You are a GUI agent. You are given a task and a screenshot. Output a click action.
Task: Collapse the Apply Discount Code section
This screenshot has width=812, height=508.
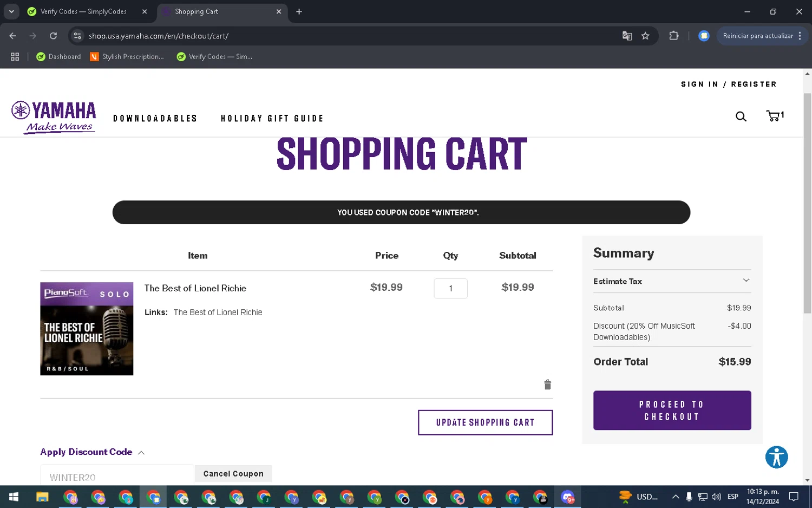point(92,452)
